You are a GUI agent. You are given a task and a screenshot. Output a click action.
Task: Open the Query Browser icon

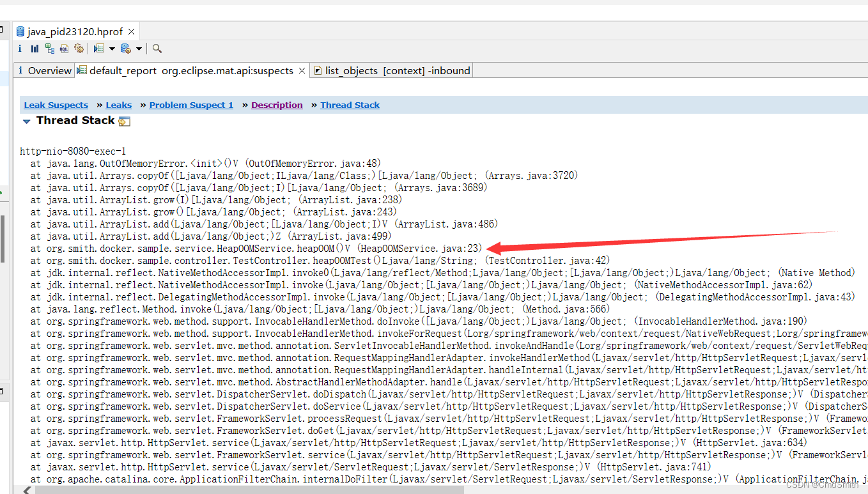pyautogui.click(x=126, y=49)
